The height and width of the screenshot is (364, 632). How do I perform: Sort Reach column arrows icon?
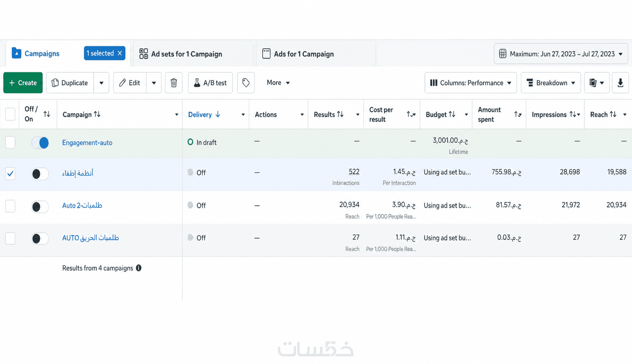click(x=613, y=114)
